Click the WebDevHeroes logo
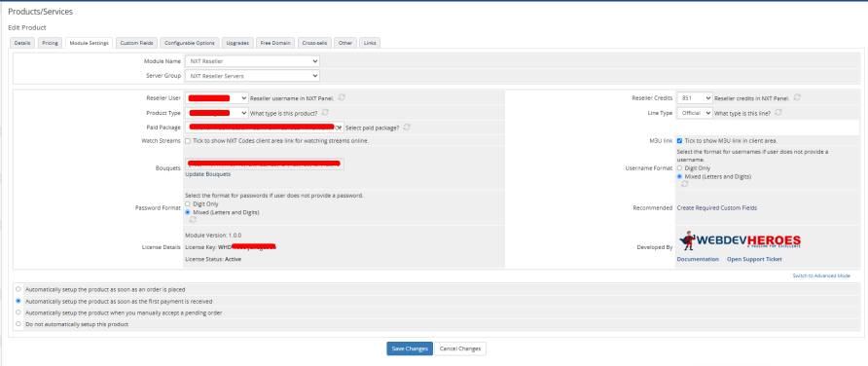This screenshot has width=868, height=366. tap(740, 240)
